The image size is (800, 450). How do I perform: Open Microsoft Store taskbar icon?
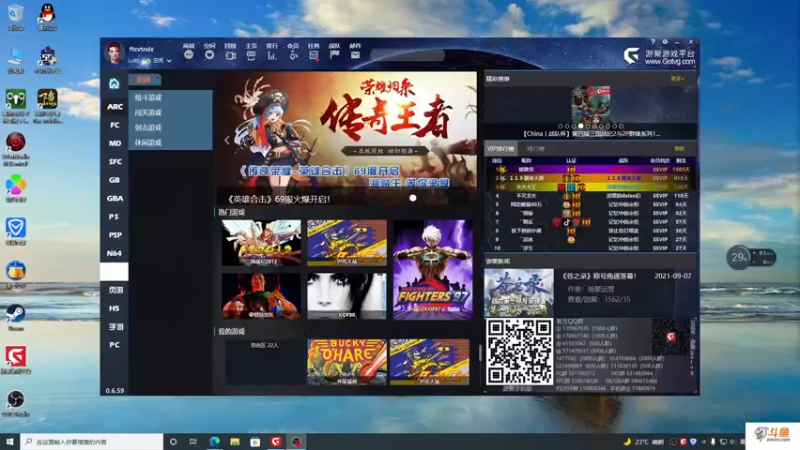(255, 442)
